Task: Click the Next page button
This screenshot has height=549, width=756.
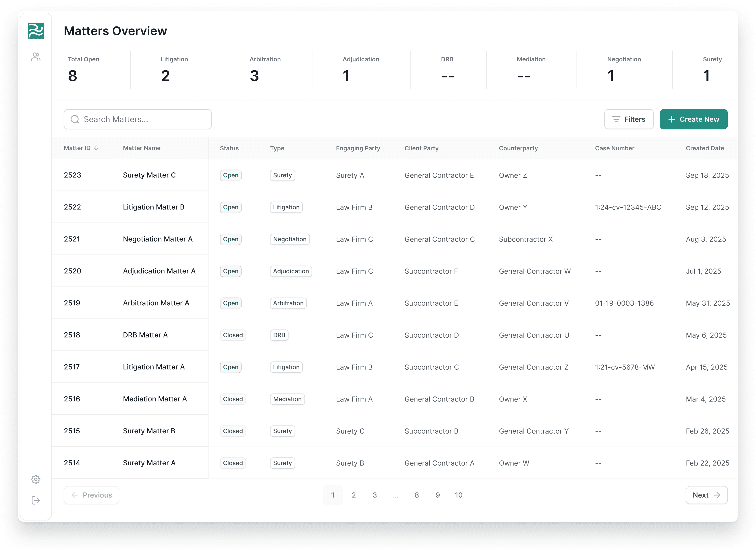Action: pyautogui.click(x=706, y=495)
